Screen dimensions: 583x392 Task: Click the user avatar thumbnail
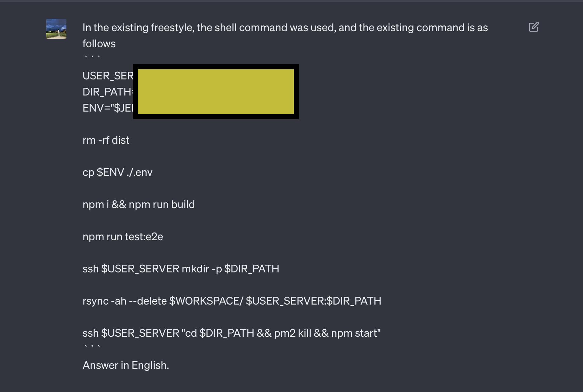(x=56, y=29)
